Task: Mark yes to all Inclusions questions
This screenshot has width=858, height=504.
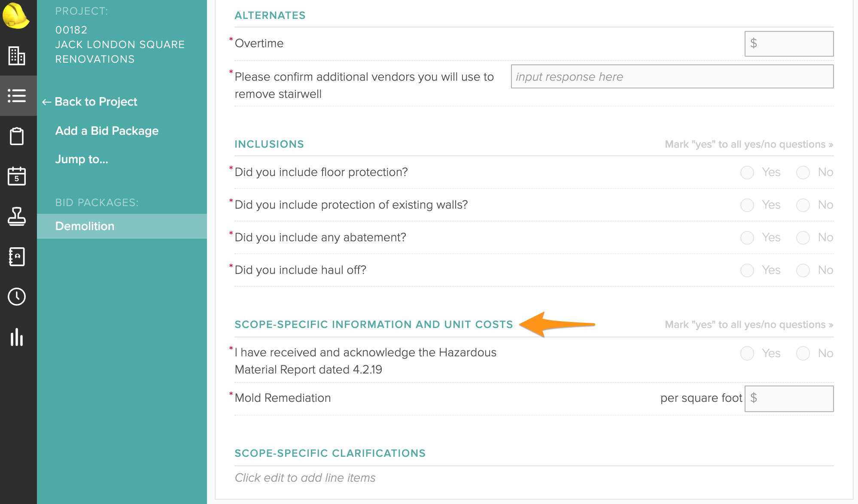Action: [x=749, y=144]
